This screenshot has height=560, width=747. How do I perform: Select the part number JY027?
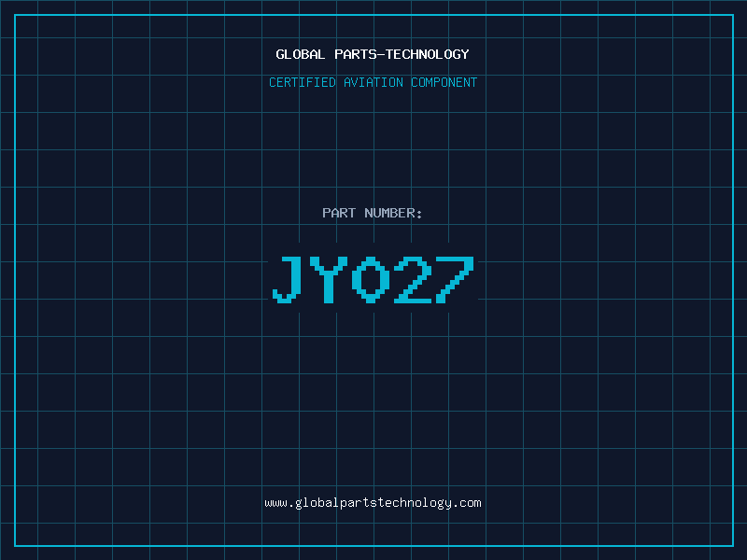373,279
